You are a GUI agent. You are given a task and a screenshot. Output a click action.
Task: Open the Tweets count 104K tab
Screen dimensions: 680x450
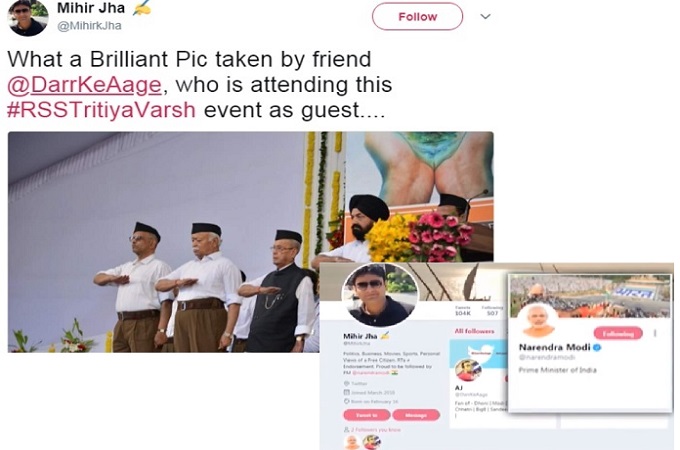click(463, 310)
